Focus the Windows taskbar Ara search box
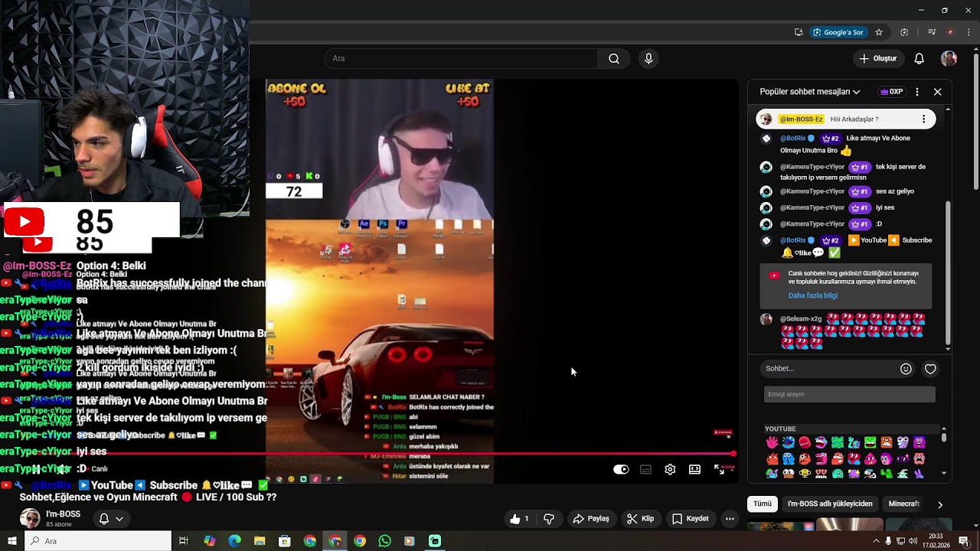This screenshot has width=980, height=551. pyautogui.click(x=98, y=541)
